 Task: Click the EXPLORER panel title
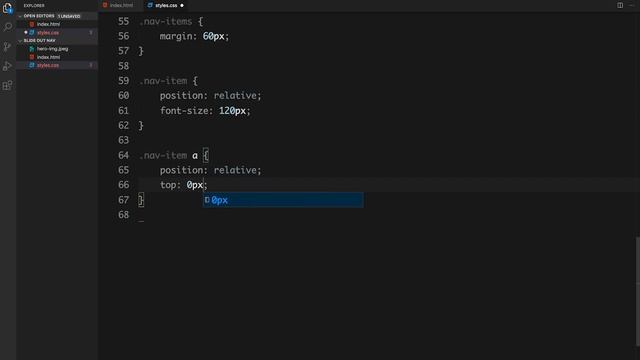click(34, 6)
